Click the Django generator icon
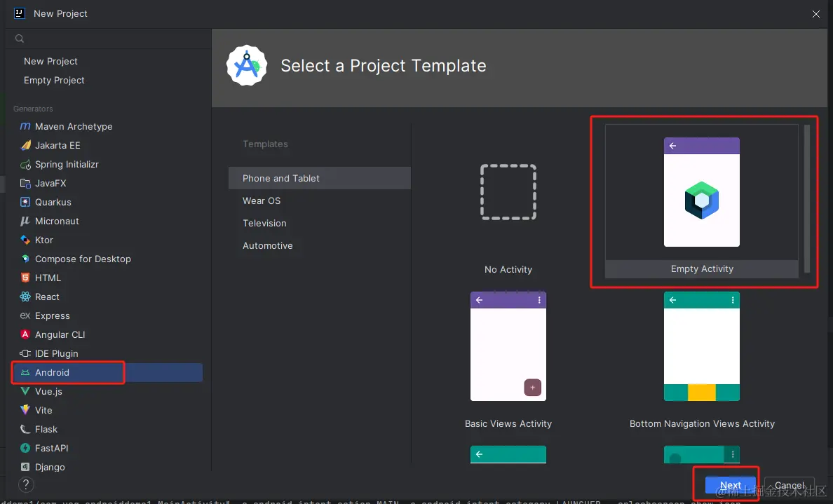 [25, 467]
